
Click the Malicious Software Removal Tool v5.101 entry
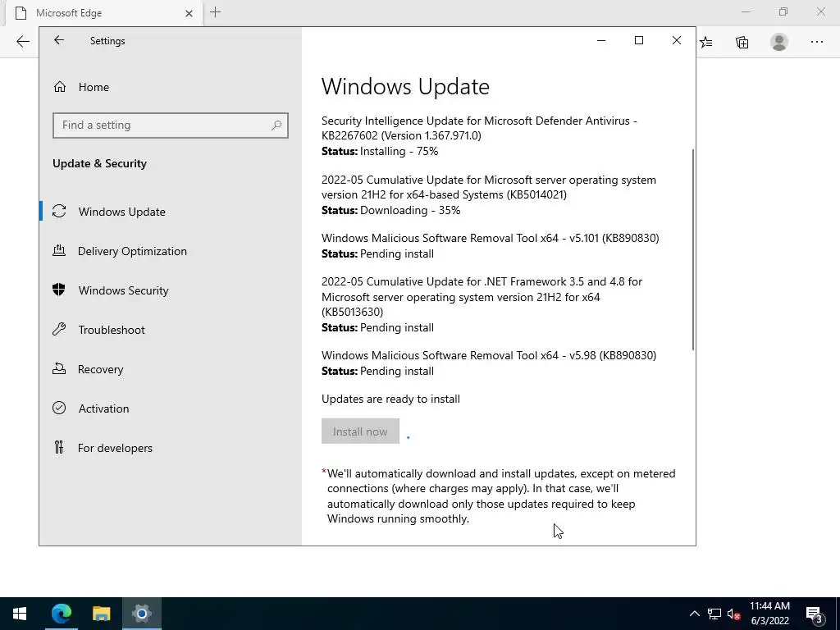491,238
